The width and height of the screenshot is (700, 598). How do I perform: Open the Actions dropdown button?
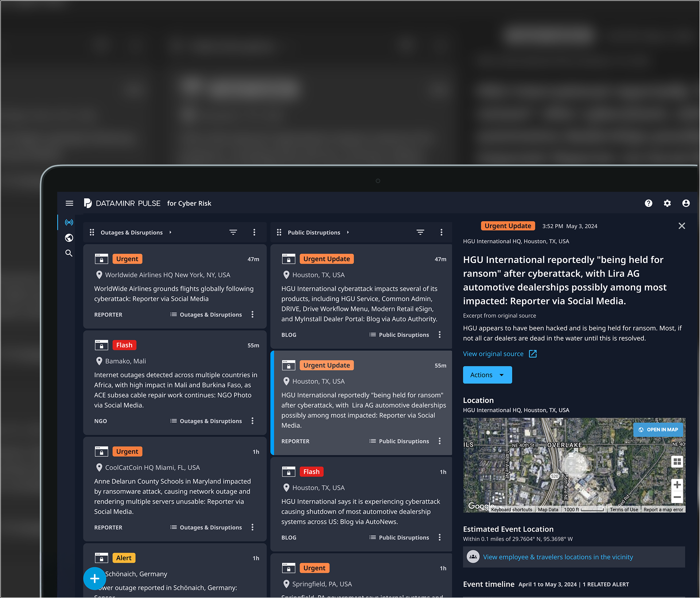point(487,375)
